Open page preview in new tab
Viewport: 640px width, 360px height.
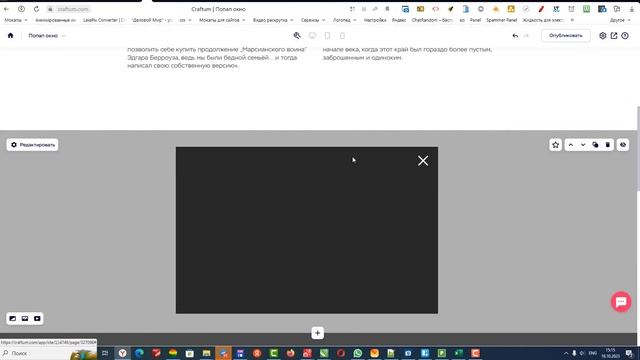pyautogui.click(x=614, y=36)
